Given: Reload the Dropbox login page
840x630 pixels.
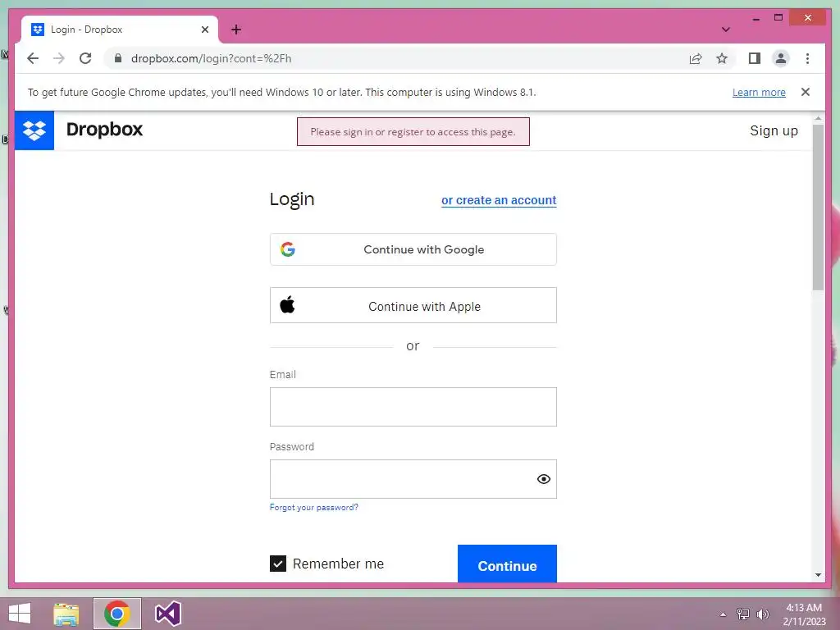Looking at the screenshot, I should coord(85,58).
